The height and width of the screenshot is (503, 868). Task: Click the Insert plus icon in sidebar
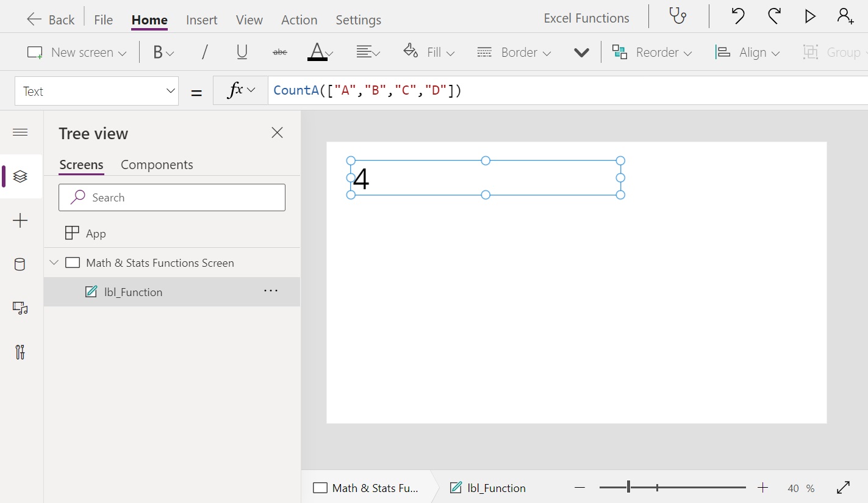point(20,220)
